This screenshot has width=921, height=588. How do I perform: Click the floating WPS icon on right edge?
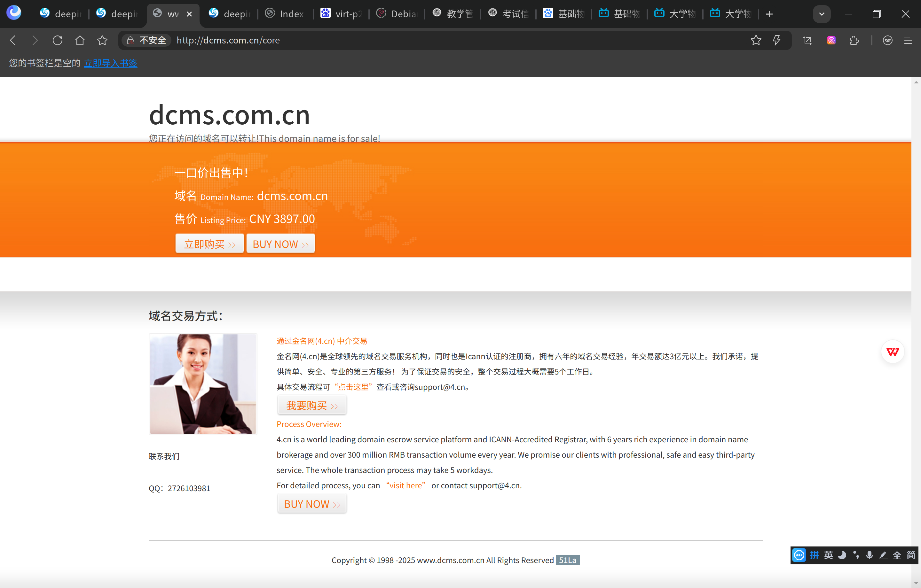click(x=893, y=351)
